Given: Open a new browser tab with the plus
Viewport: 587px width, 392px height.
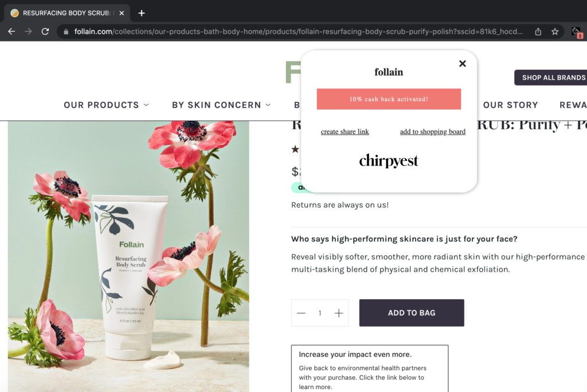Looking at the screenshot, I should tap(142, 13).
